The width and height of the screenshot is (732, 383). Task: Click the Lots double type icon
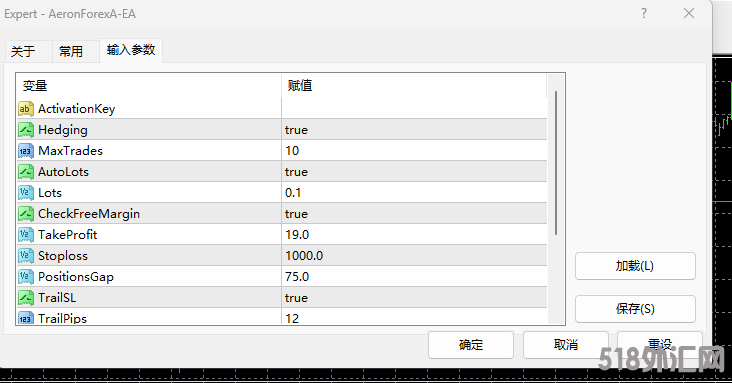pos(26,193)
